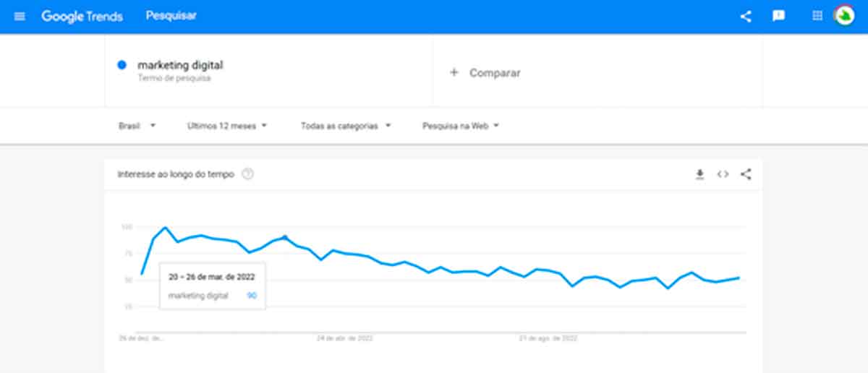Click the embed code icon
868x373 pixels.
point(723,174)
